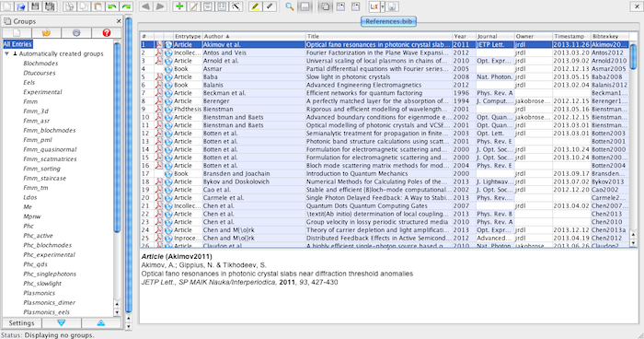This screenshot has width=644, height=339.
Task: Select the Phc_slowlight group
Action: 42,284
